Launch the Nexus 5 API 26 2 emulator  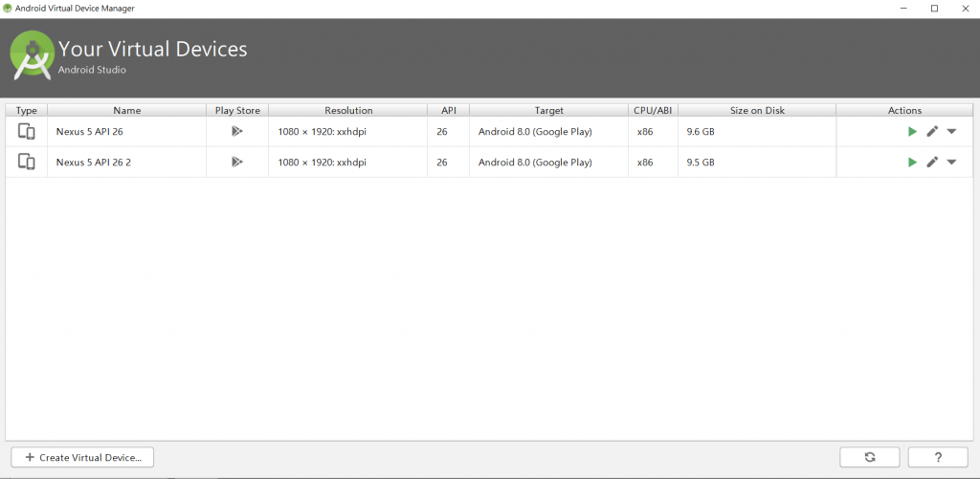[912, 162]
